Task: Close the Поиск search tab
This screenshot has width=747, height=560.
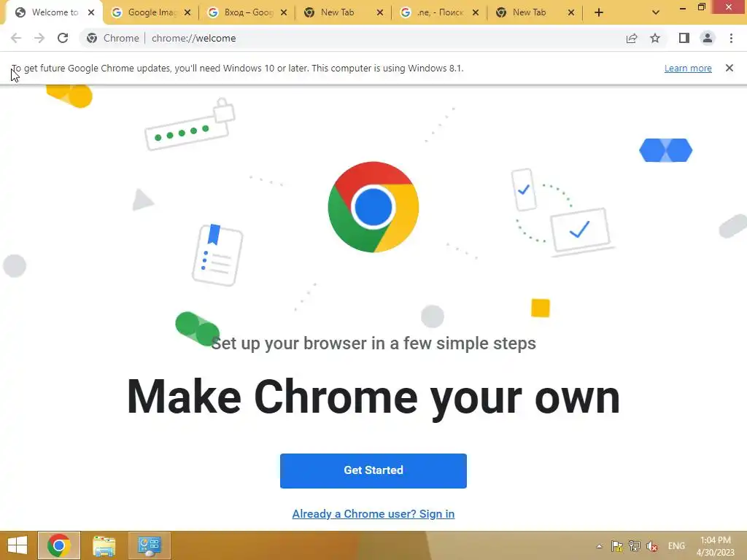Action: (476, 12)
